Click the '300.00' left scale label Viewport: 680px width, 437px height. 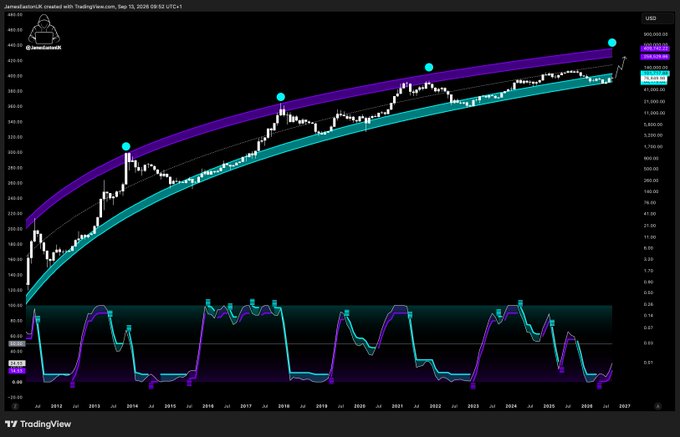pyautogui.click(x=16, y=153)
